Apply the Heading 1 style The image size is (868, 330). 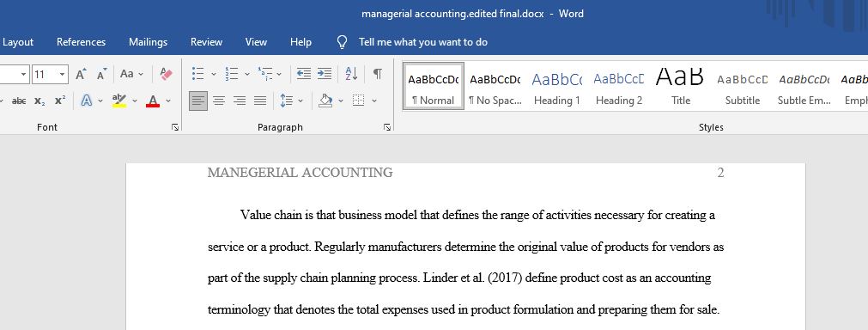(x=557, y=86)
